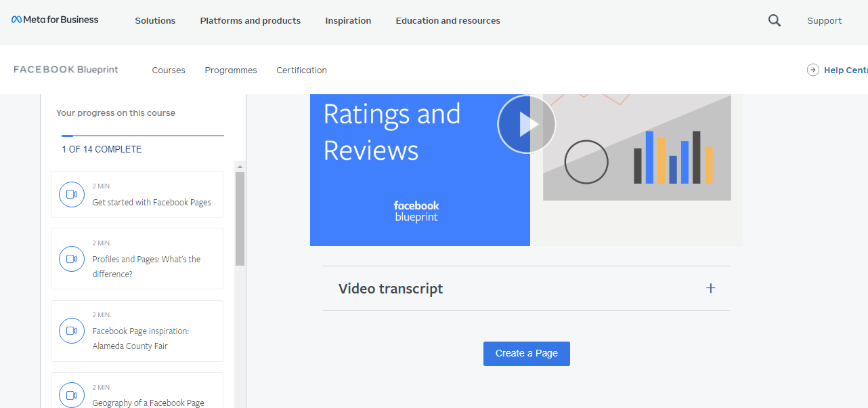Click video icon for Geography of a Facebook Page
The image size is (868, 408).
click(72, 396)
